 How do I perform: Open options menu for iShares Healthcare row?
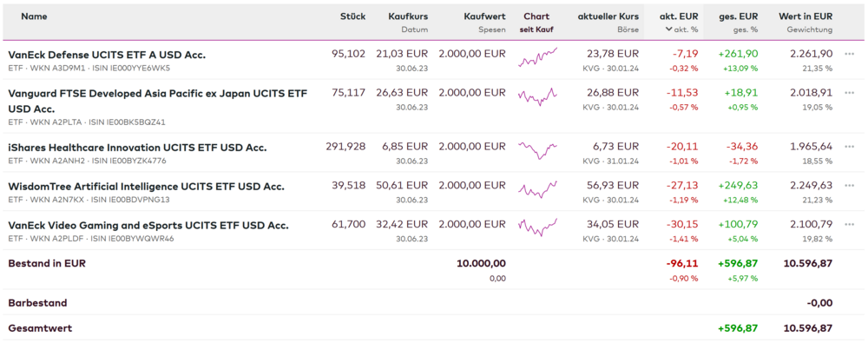(x=849, y=147)
